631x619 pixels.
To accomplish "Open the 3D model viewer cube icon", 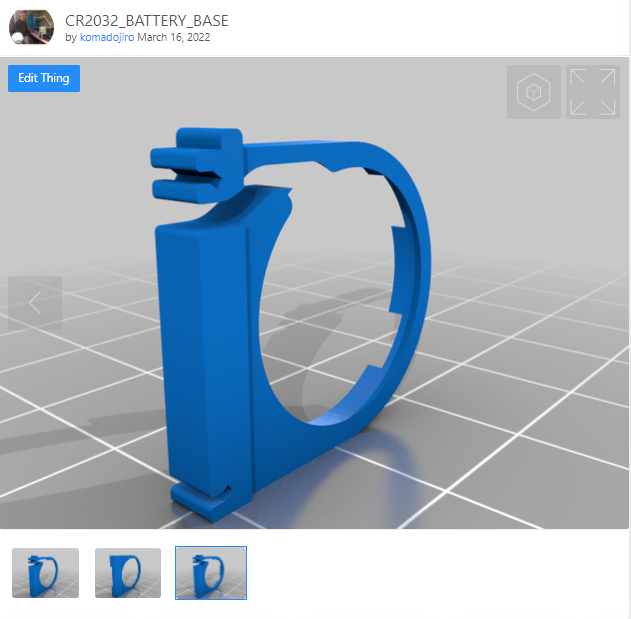I will tap(534, 92).
